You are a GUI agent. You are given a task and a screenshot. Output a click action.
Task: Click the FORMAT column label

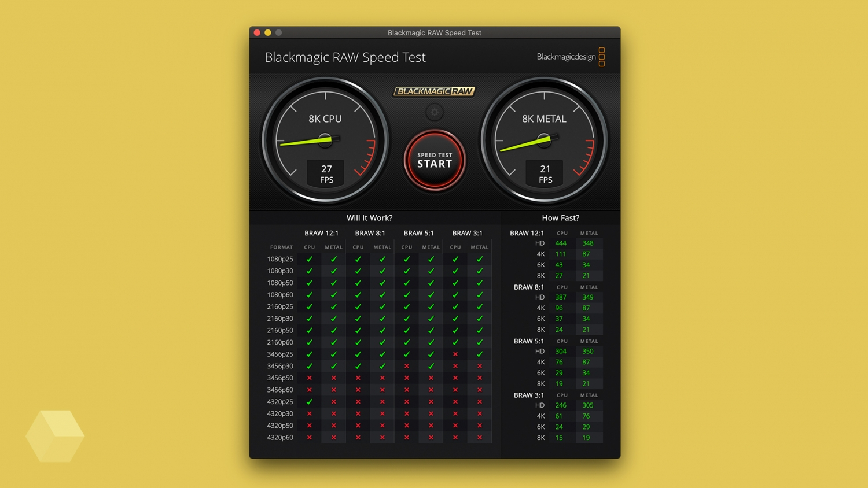point(281,247)
